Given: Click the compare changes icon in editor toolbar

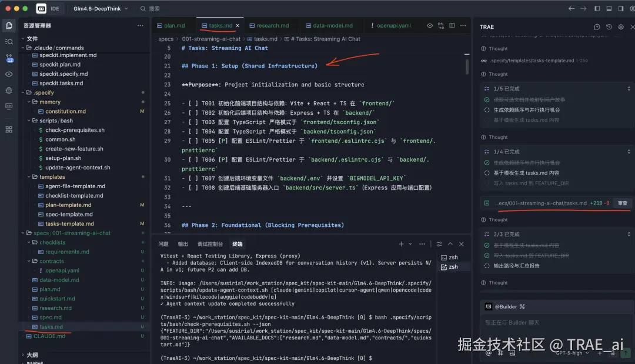Looking at the screenshot, I should (441, 25).
